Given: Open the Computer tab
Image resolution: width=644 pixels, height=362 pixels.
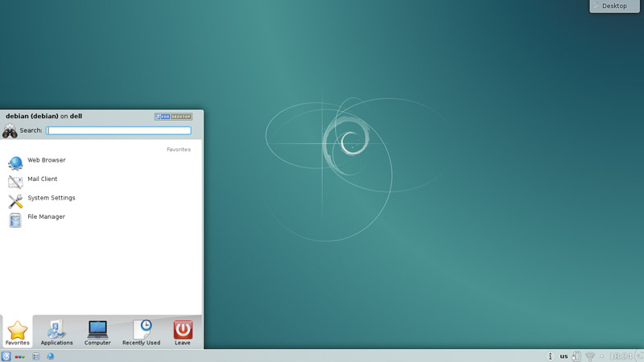Looking at the screenshot, I should (x=97, y=332).
